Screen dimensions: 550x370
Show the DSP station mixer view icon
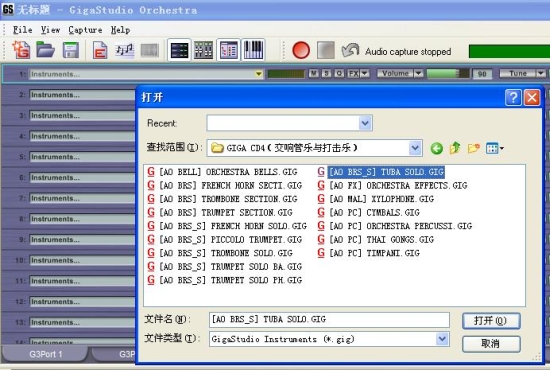(x=203, y=50)
